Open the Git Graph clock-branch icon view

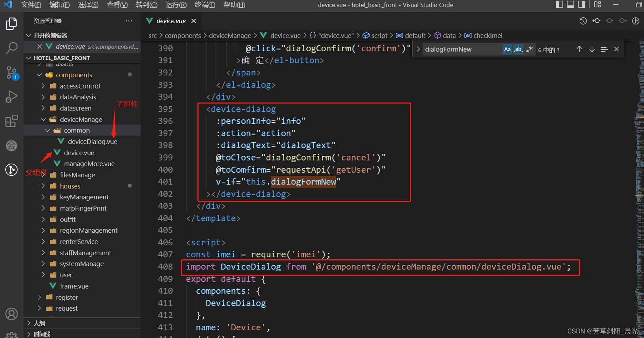(11, 170)
